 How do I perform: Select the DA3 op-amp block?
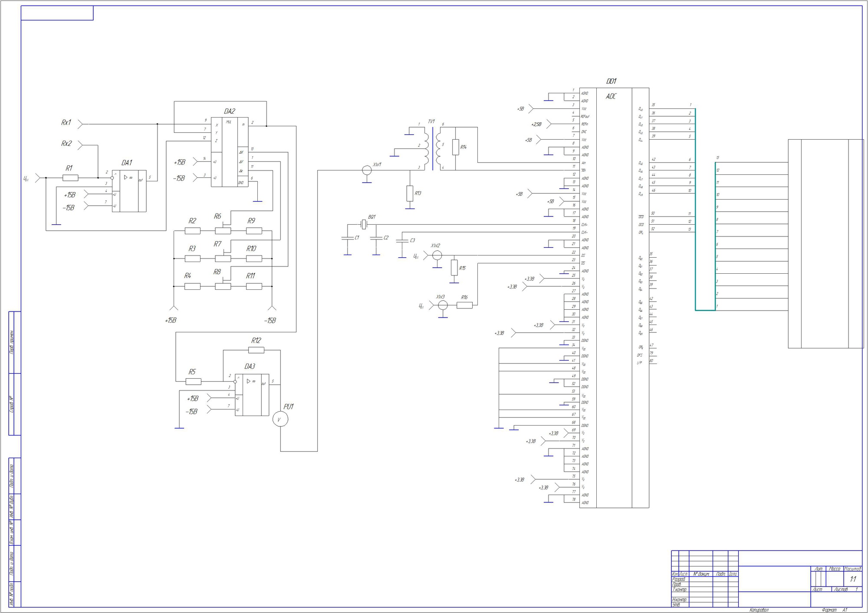[252, 395]
